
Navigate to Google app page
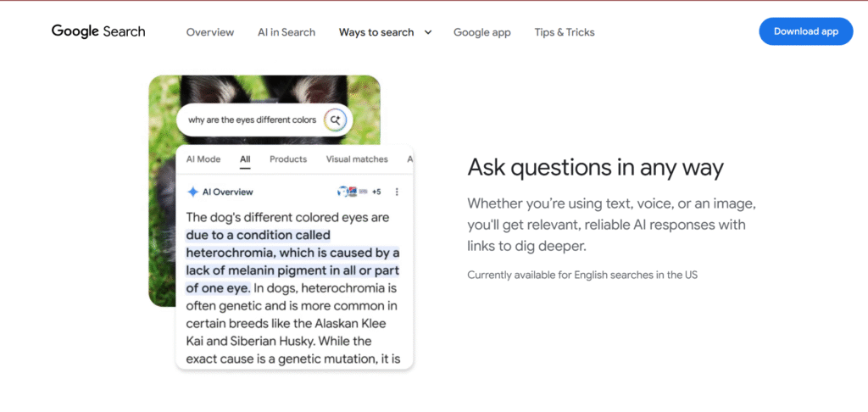481,32
